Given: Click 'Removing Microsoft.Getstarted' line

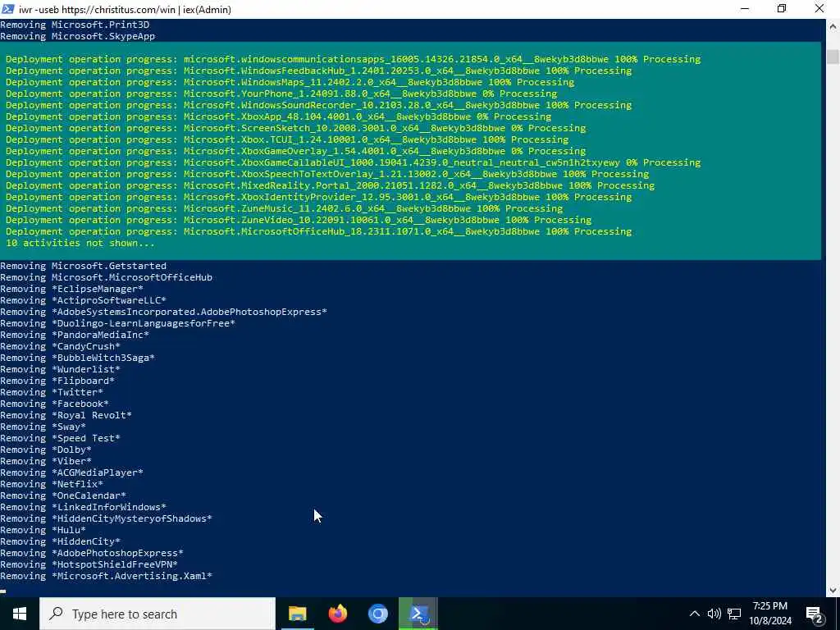Looking at the screenshot, I should 83,266.
